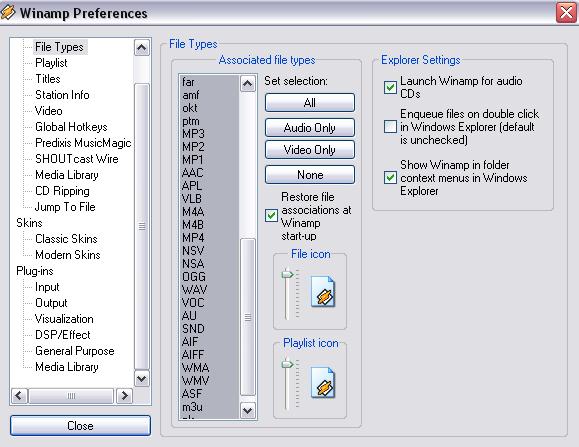Viewport: 579px width, 447px height.
Task: Open Jump To File preferences
Action: click(x=65, y=207)
